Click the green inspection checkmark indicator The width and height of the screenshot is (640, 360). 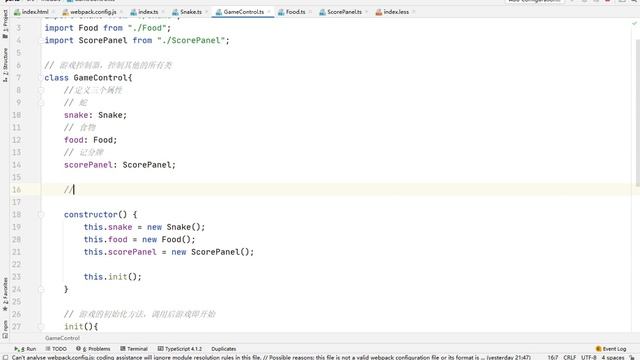pos(634,24)
